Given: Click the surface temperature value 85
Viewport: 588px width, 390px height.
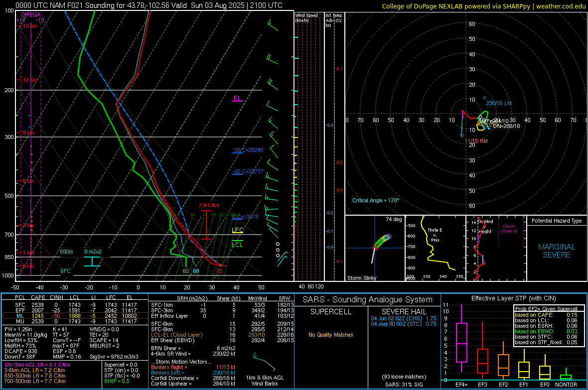Looking at the screenshot, I should 219,271.
